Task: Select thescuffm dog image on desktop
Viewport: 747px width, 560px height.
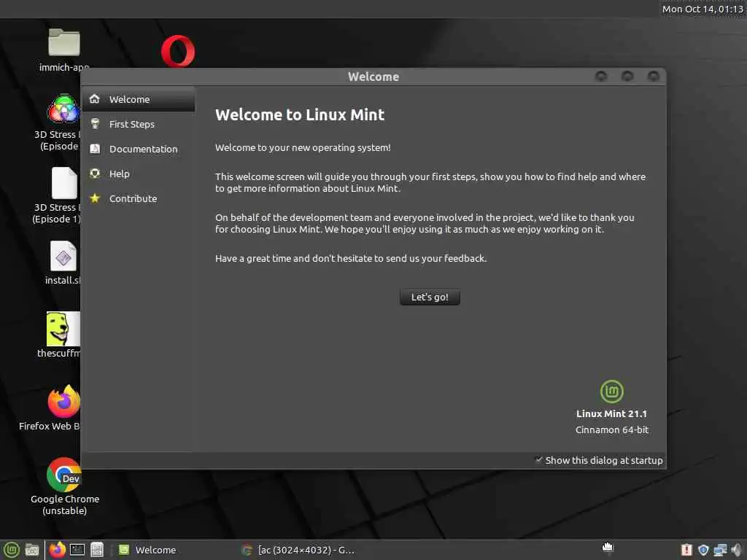Action: tap(63, 329)
